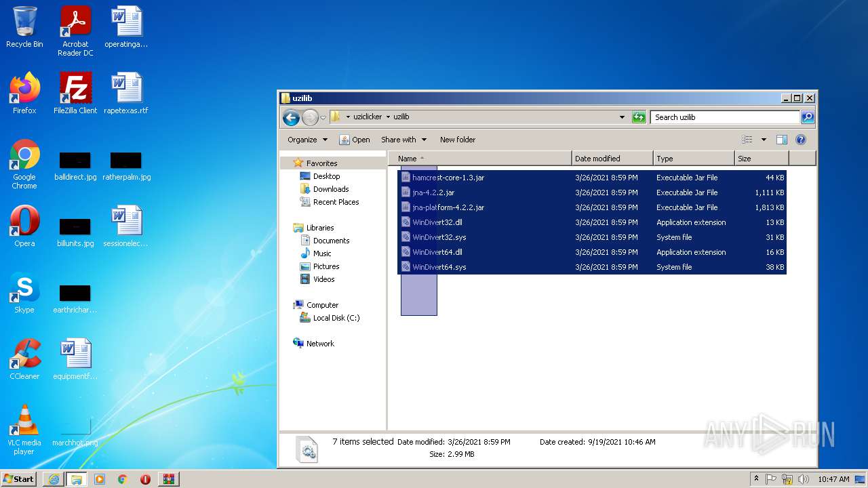Open the Pictures library
This screenshot has width=868, height=488.
pos(325,266)
